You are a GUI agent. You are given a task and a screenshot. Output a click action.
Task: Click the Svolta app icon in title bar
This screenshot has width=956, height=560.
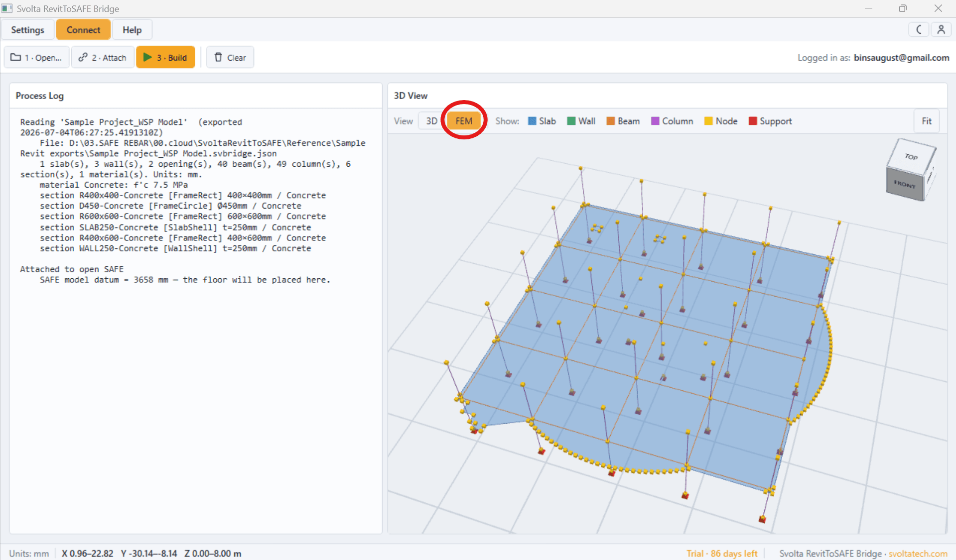(7, 8)
